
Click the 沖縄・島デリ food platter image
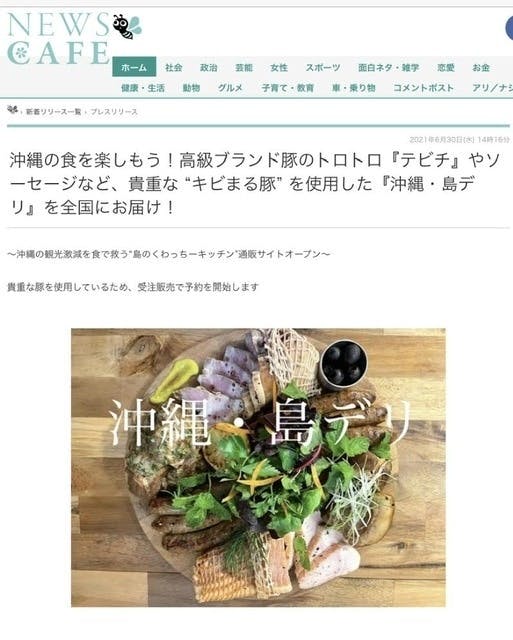(x=258, y=467)
